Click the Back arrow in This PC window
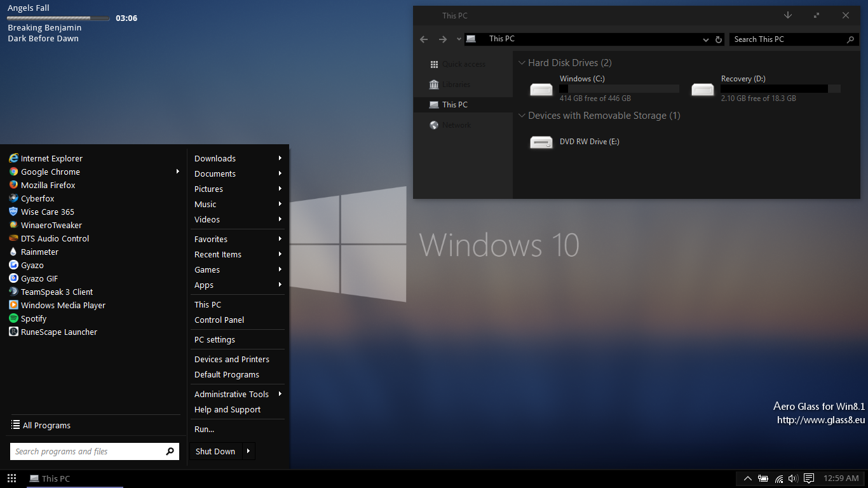Viewport: 868px width, 488px height. coord(424,39)
